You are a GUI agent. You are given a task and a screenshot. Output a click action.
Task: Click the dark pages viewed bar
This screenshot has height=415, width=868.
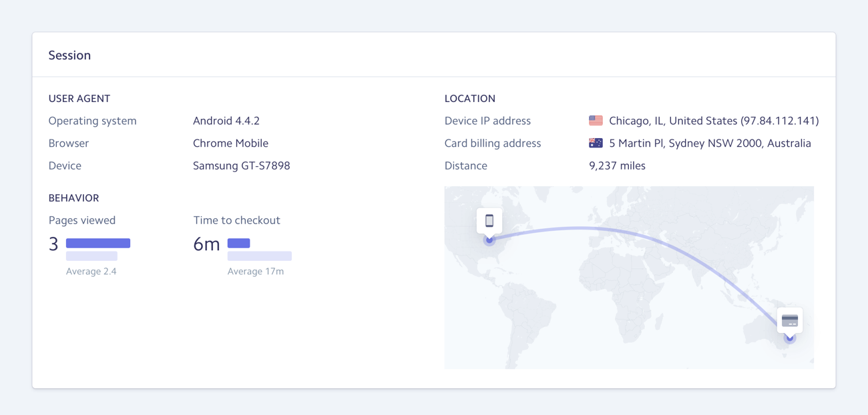(98, 243)
